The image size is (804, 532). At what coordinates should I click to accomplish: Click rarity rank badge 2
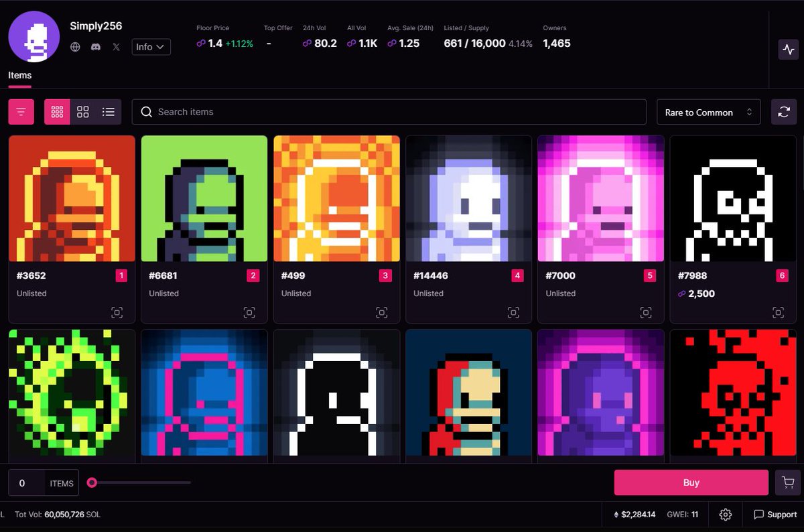[253, 275]
